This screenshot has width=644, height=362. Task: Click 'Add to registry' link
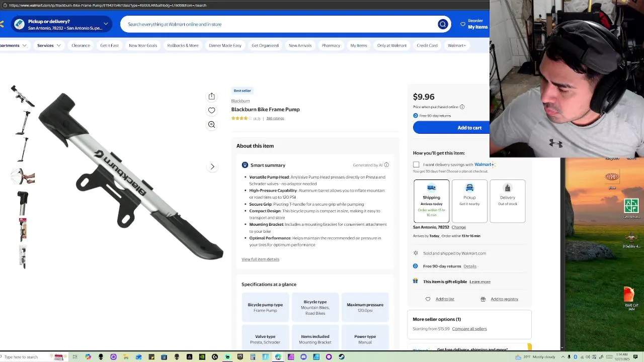click(504, 299)
